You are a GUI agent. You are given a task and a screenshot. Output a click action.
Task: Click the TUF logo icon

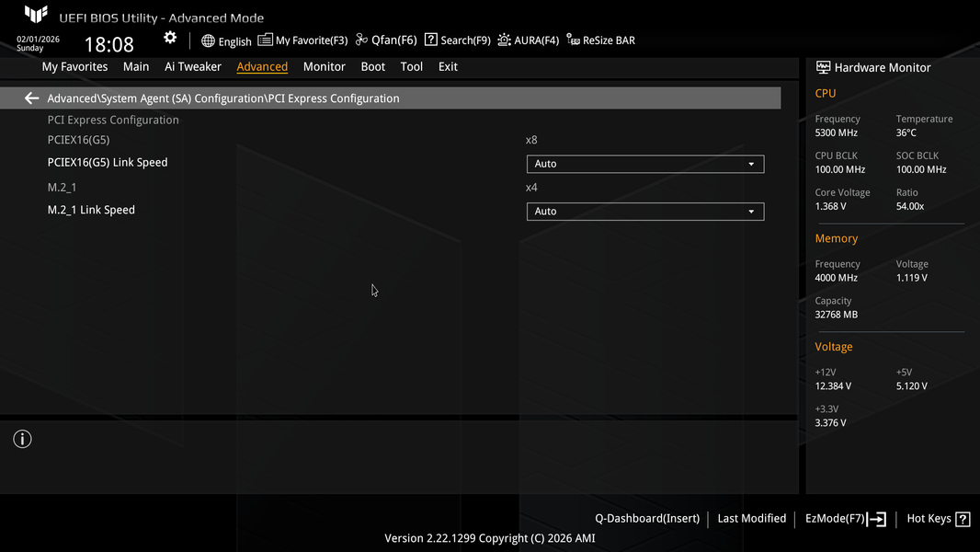coord(36,15)
